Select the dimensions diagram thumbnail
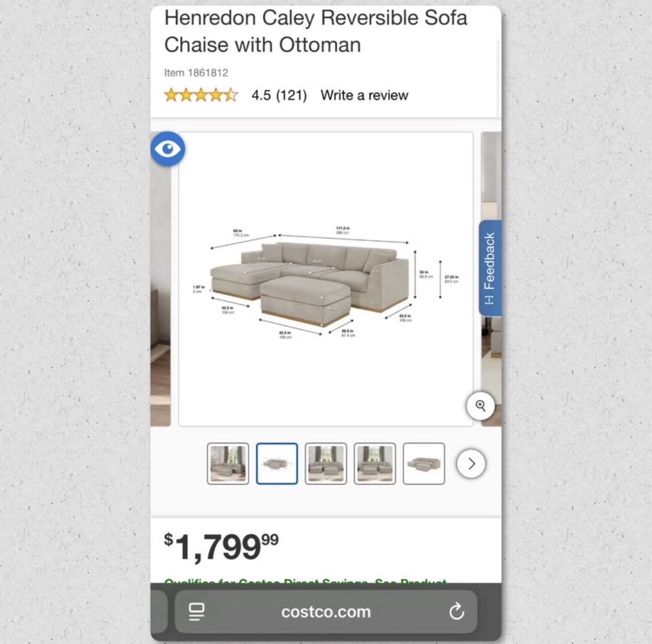Viewport: 652px width, 644px height. click(277, 463)
